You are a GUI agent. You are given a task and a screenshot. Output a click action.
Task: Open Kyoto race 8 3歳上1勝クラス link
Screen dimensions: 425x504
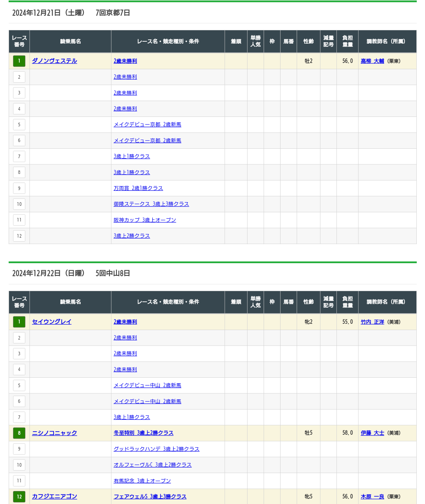pyautogui.click(x=132, y=172)
